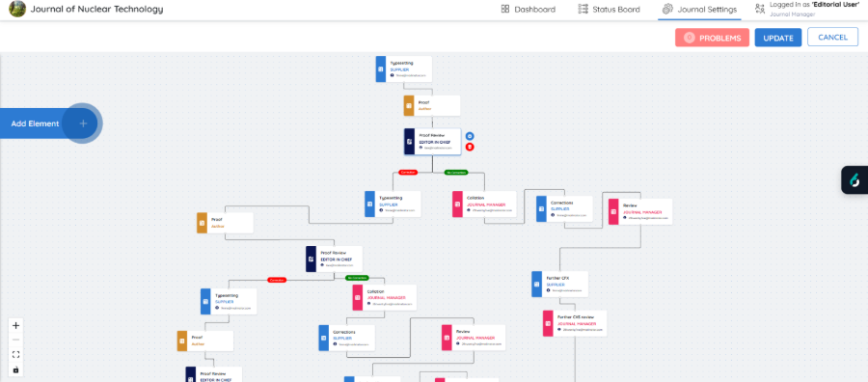Select Corrections node icon beside upper Review node
Screen dimensions: 868x382
coord(541,208)
